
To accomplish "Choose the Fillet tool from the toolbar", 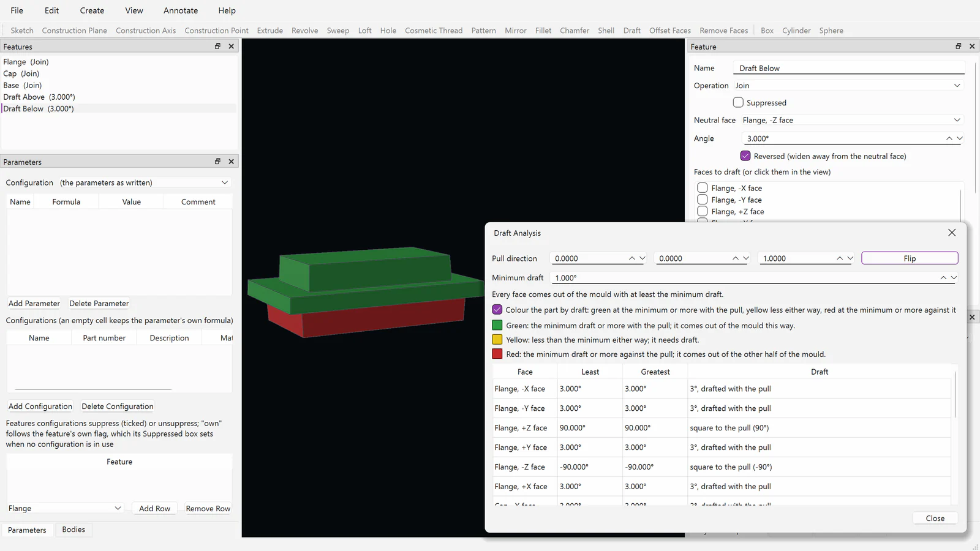I will click(543, 31).
